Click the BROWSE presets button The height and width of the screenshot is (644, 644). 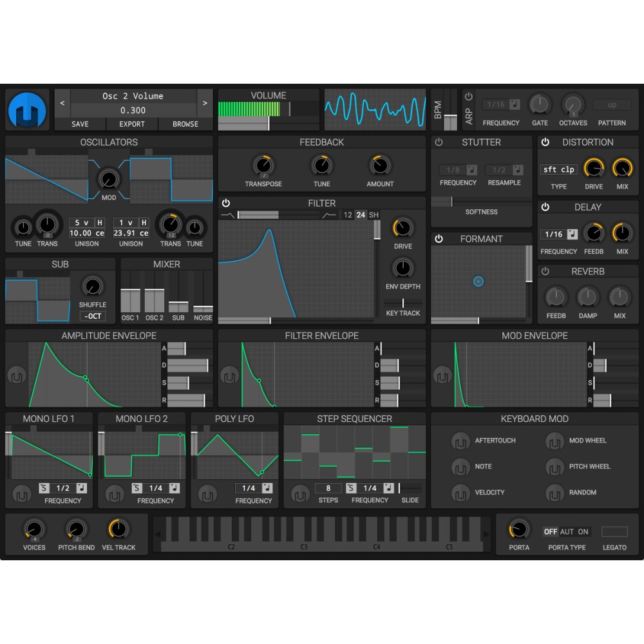pos(185,124)
